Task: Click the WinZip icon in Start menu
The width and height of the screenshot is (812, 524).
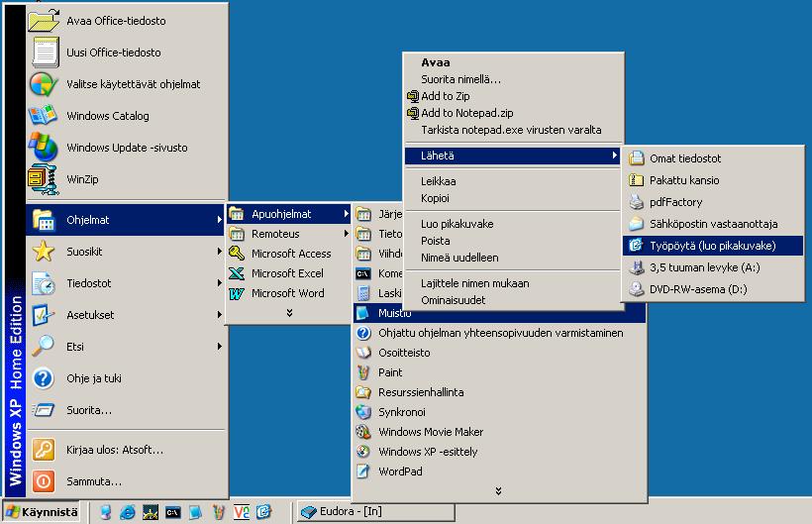Action: (x=43, y=179)
